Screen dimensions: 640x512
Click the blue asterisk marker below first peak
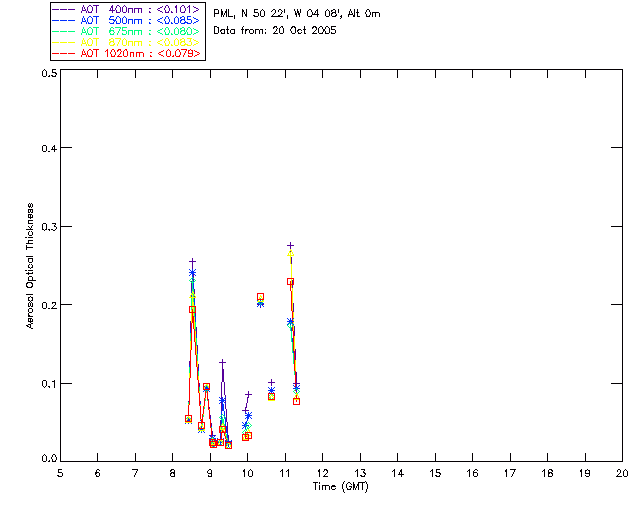tap(192, 272)
